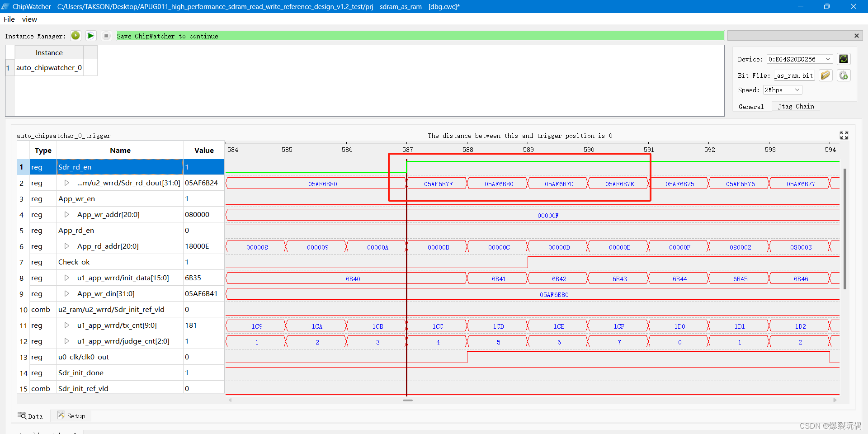Image resolution: width=868 pixels, height=434 pixels.
Task: Click the stop instance icon
Action: pos(106,36)
